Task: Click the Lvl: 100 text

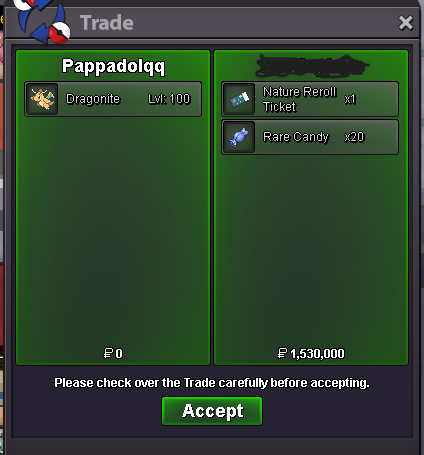Action: point(169,99)
